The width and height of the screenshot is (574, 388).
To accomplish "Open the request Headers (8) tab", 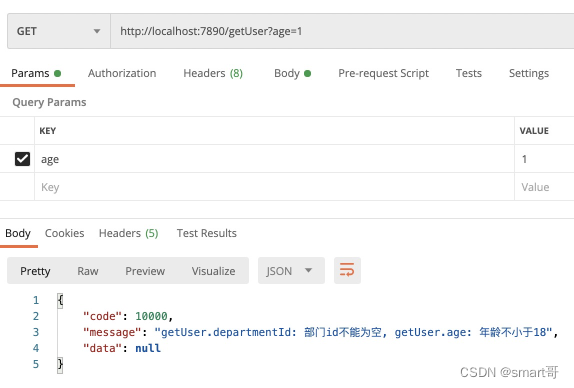I will (213, 73).
